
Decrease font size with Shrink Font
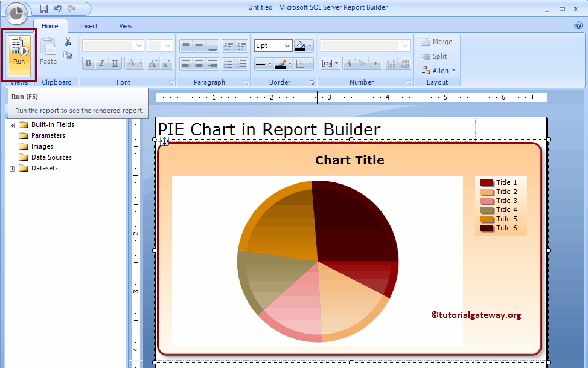[166, 63]
